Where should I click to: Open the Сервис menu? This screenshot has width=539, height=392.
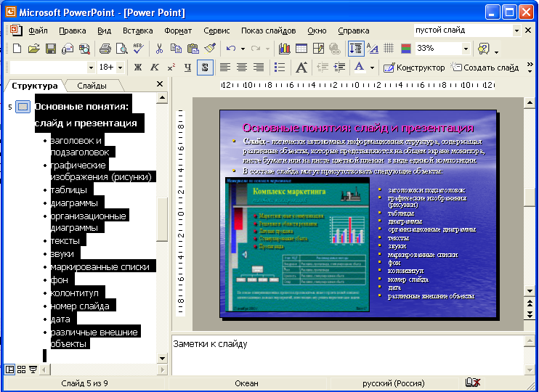[216, 30]
